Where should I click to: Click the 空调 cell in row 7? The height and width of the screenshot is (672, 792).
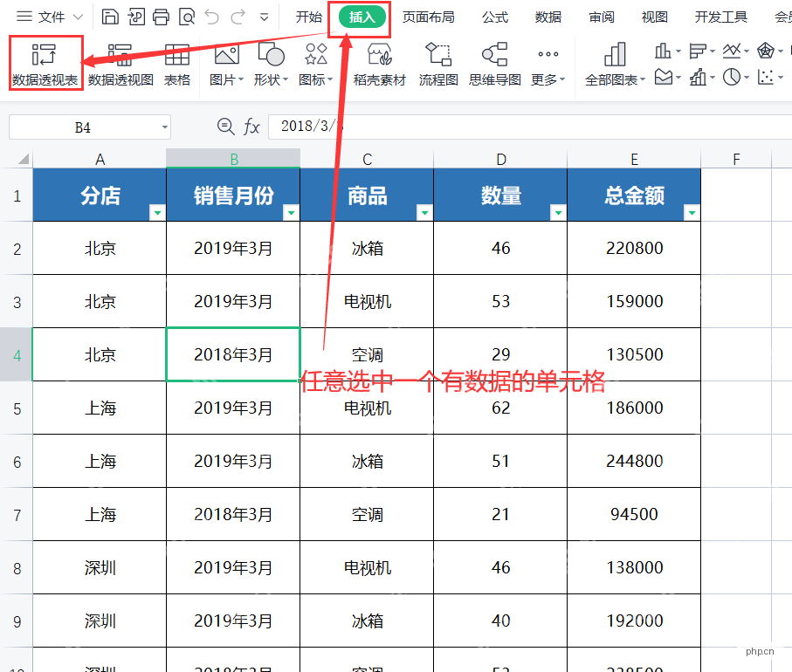[367, 515]
